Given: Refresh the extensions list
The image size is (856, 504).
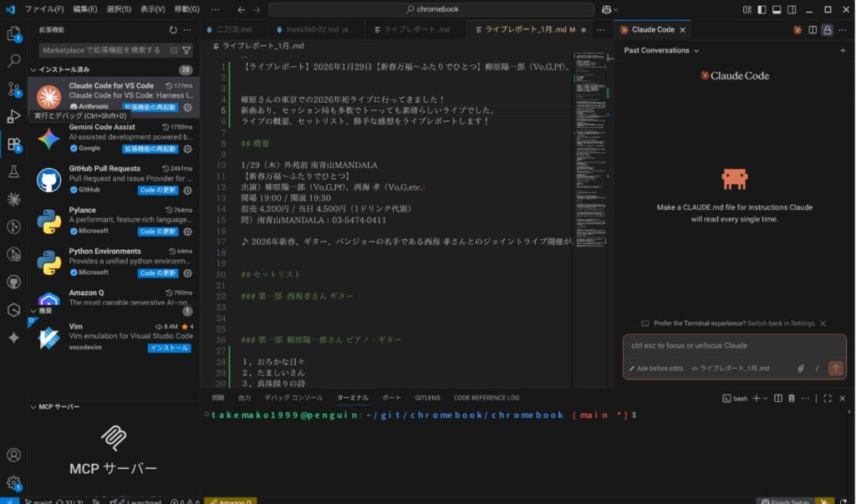Looking at the screenshot, I should 172,29.
